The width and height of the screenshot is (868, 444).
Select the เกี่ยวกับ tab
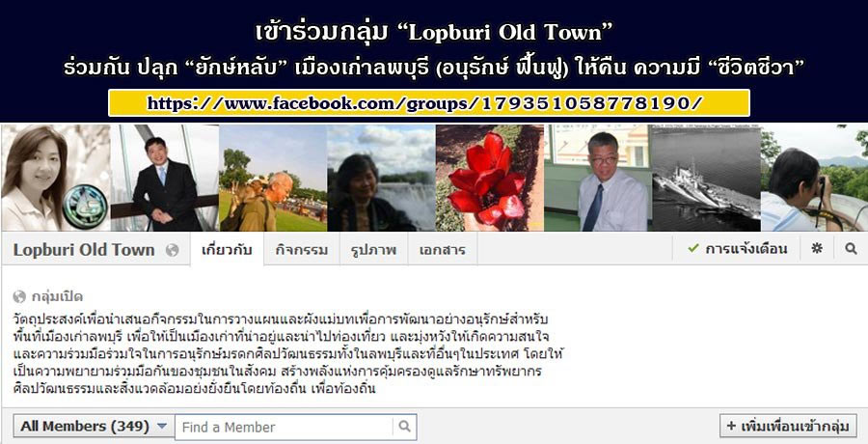(227, 250)
